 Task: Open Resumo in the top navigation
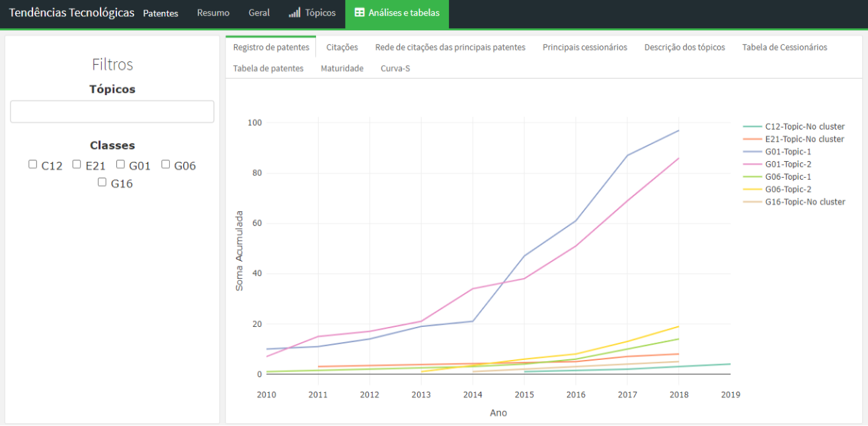[213, 13]
